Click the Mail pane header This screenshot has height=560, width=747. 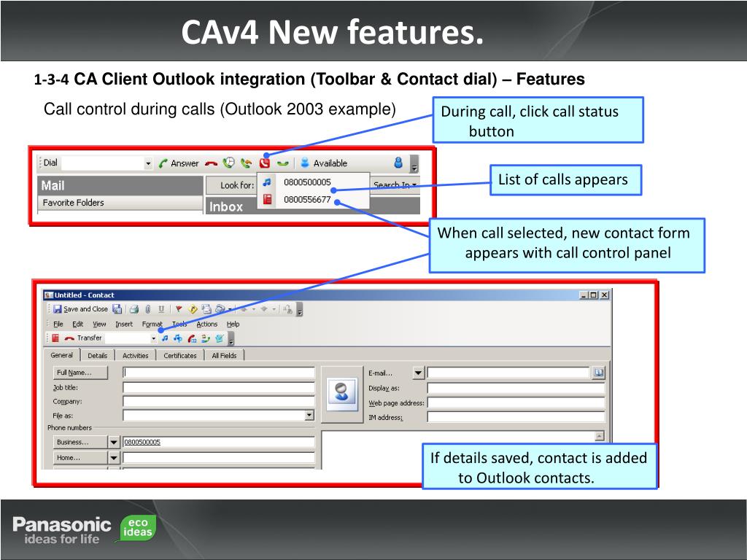click(x=120, y=186)
